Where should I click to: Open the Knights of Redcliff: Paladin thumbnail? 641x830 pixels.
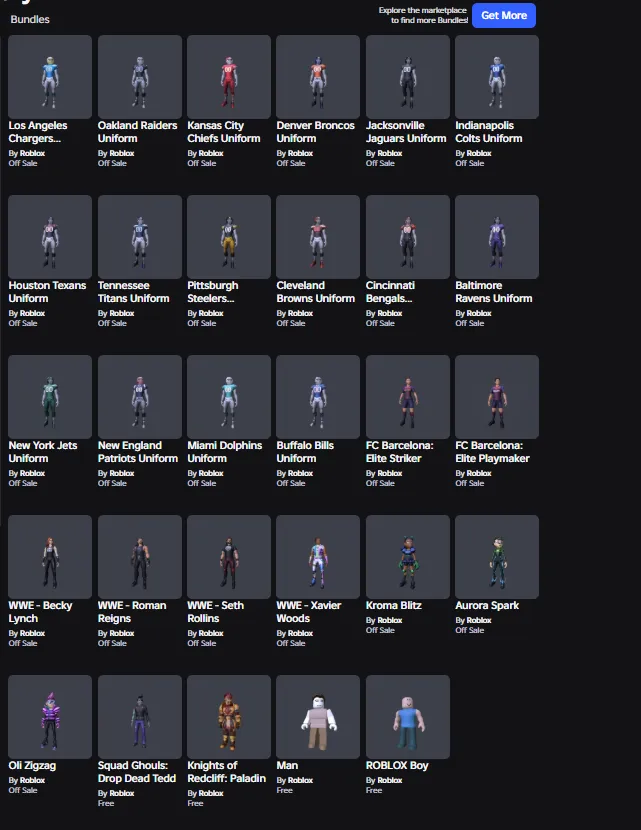pos(229,717)
